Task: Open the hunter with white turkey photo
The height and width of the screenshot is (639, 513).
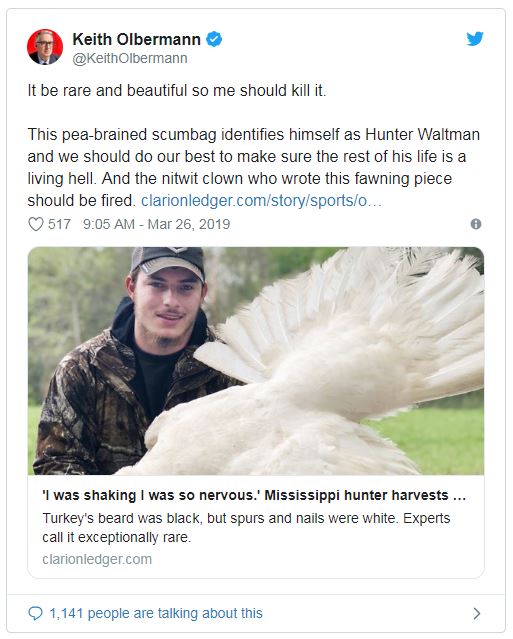Action: coord(256,361)
